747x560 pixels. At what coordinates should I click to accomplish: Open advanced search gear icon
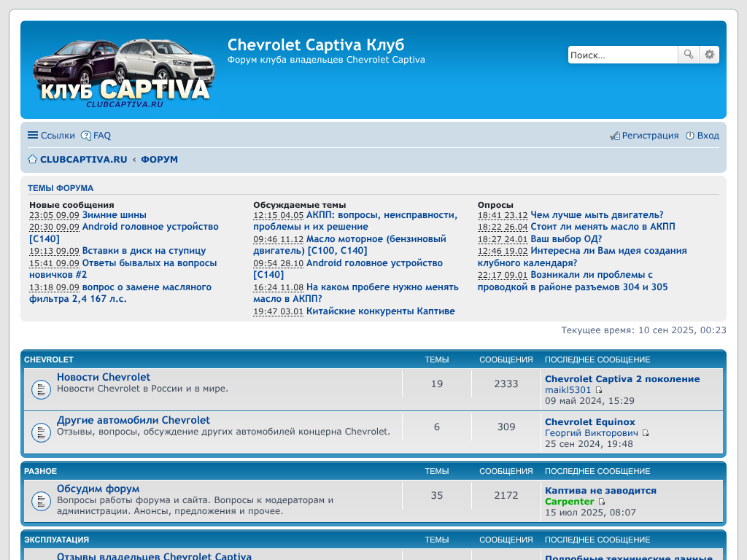coord(709,55)
